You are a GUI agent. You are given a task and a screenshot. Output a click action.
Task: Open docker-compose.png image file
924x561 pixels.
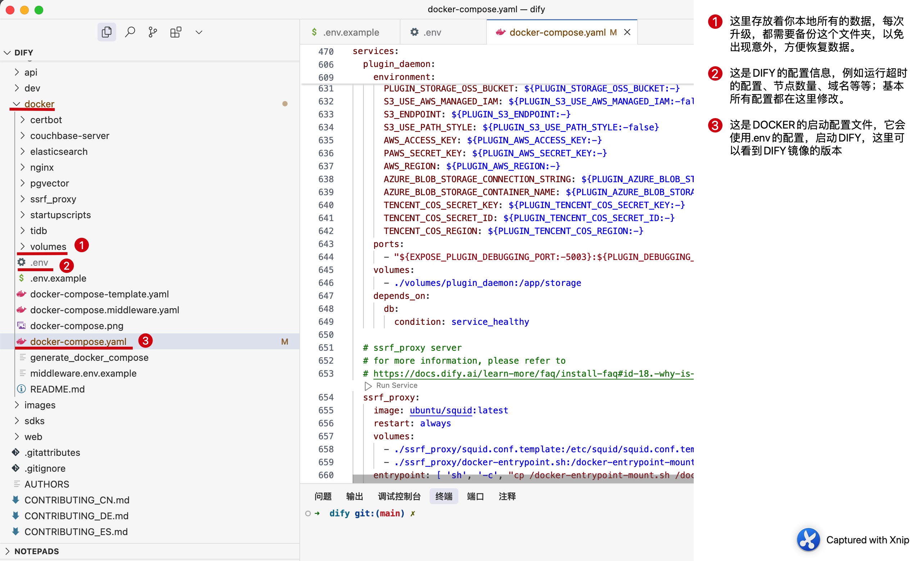pyautogui.click(x=77, y=326)
